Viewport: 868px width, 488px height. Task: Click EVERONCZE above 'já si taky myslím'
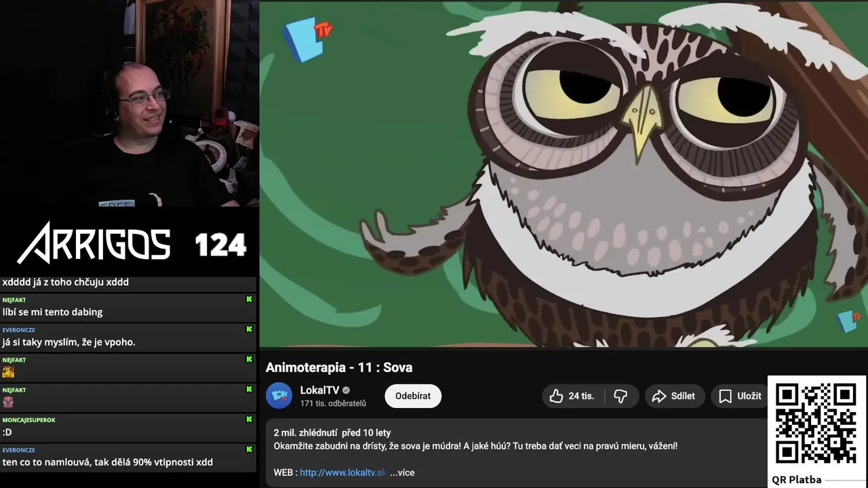point(18,329)
